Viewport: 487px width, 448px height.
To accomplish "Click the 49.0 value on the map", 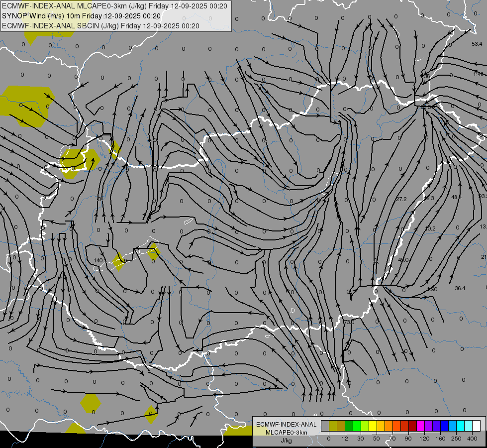I will click(x=403, y=260).
